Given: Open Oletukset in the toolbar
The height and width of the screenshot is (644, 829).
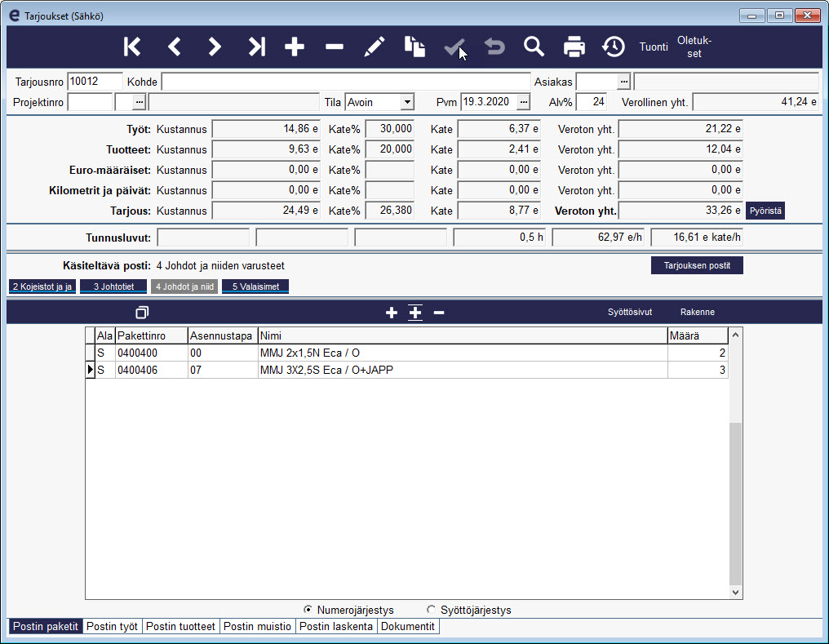Looking at the screenshot, I should coord(694,47).
